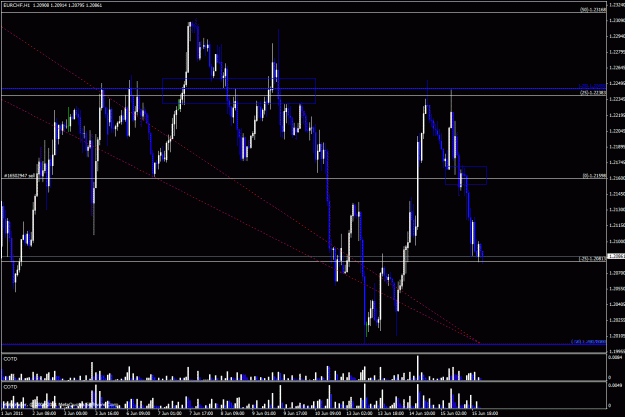
Task: Click the 15 Jun 02:00 time label
Action: pyautogui.click(x=452, y=413)
